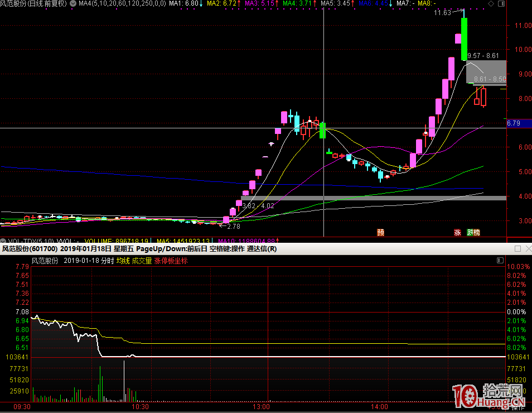
Task: Click the 跌榜 marker icon
Action: pos(473,232)
